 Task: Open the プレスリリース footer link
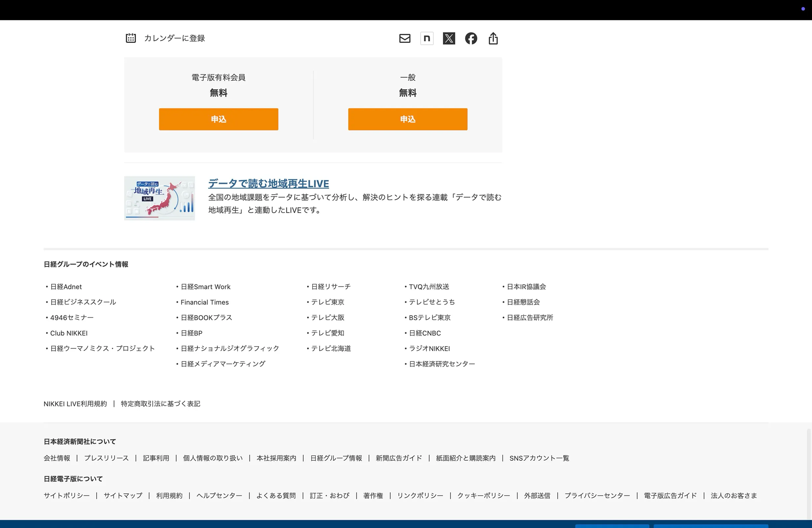[x=106, y=458]
